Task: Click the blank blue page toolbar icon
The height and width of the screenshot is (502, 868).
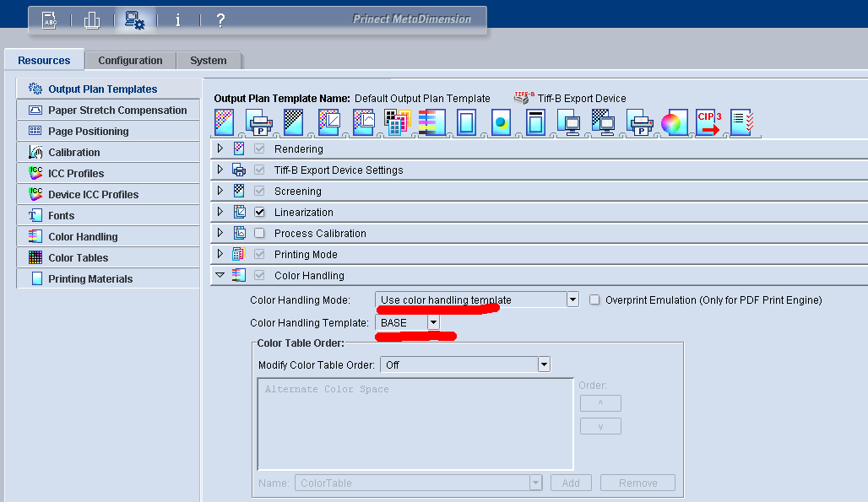Action: (467, 122)
